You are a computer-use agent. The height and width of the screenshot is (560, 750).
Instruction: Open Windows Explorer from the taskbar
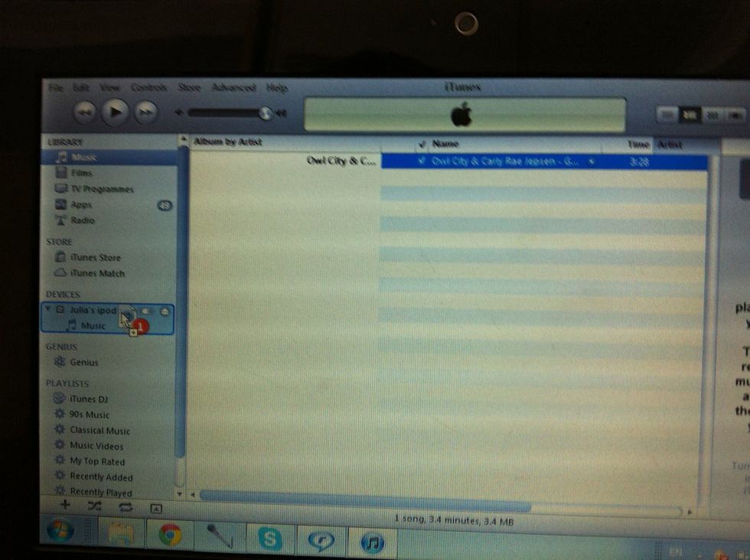click(x=121, y=534)
